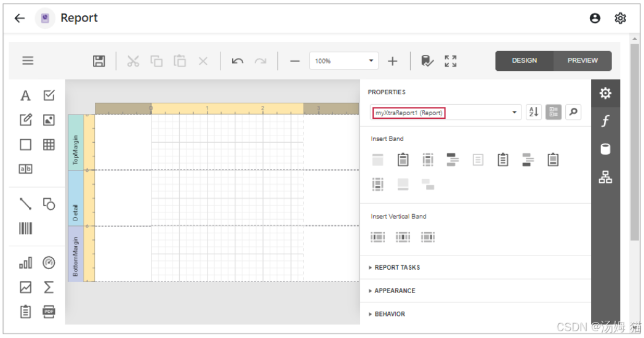This screenshot has height=338, width=644.
Task: Select the Shape control tool
Action: pos(49,204)
